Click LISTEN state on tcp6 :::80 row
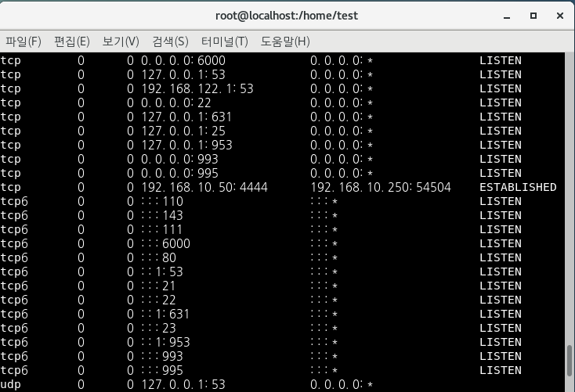The image size is (575, 392). pos(501,258)
